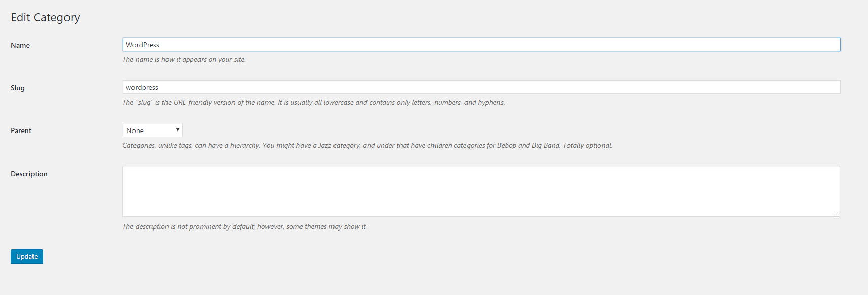Screen dimensions: 868x295
Task: Click the Edit Category page heading
Action: (45, 17)
